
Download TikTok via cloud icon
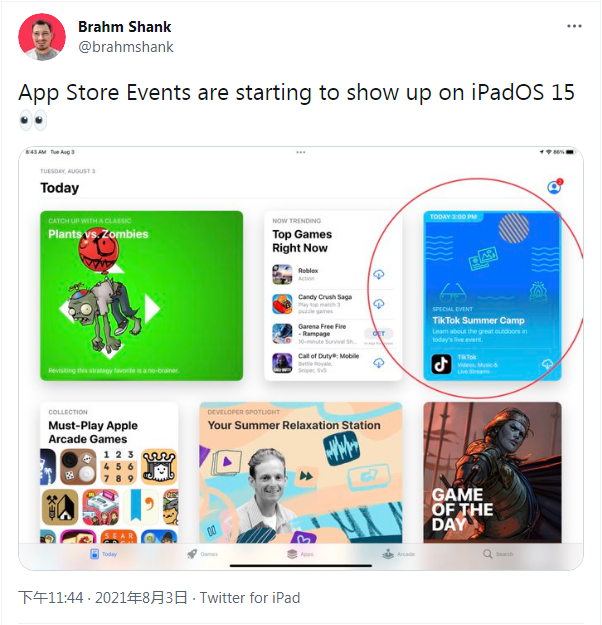(x=547, y=364)
